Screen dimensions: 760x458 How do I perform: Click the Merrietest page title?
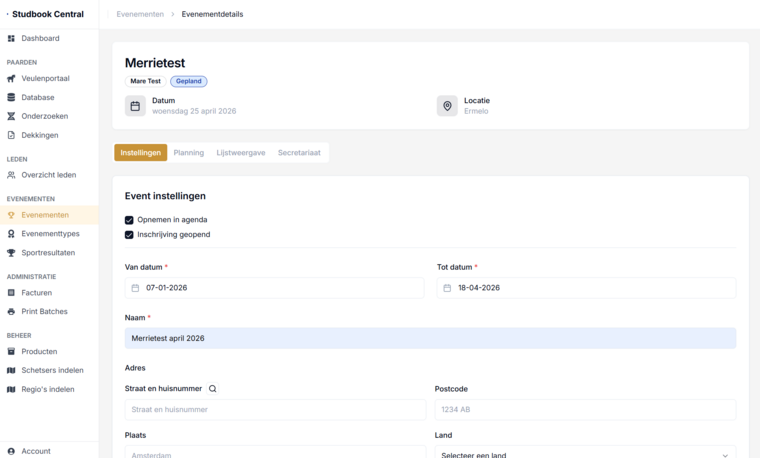click(155, 63)
